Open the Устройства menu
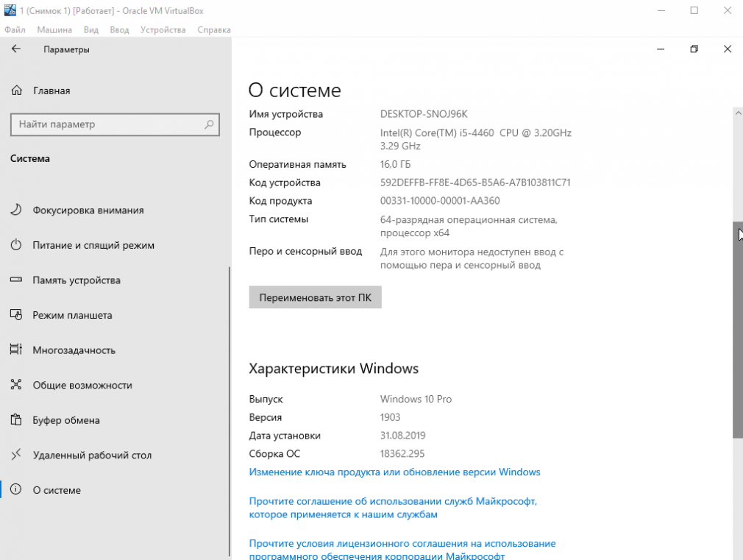Image resolution: width=743 pixels, height=560 pixels. [163, 30]
